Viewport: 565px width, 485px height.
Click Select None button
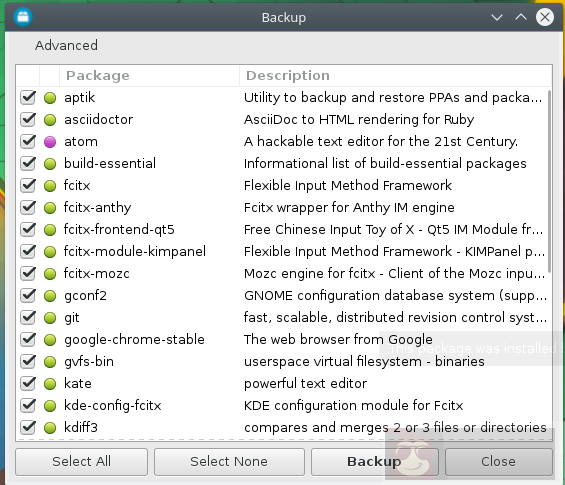(x=229, y=462)
